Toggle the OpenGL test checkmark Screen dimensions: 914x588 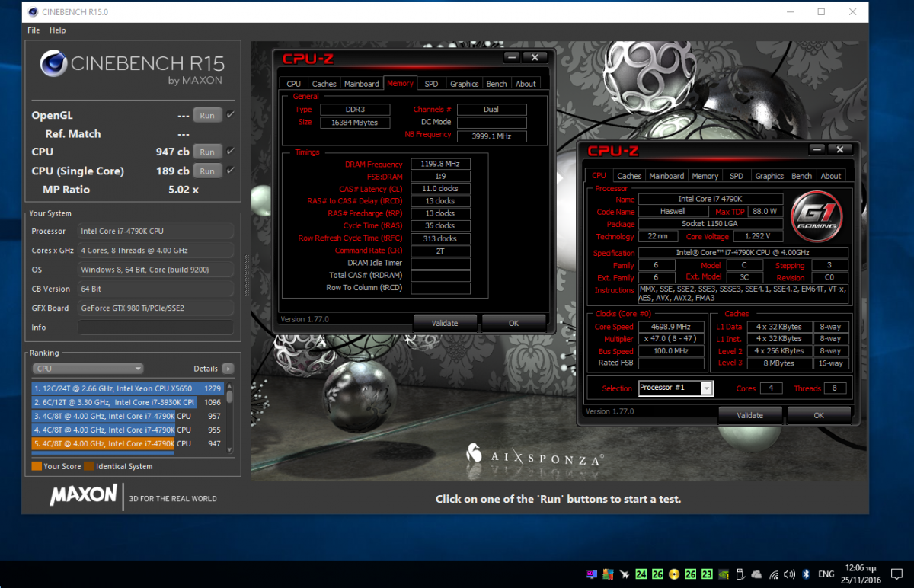pos(230,115)
